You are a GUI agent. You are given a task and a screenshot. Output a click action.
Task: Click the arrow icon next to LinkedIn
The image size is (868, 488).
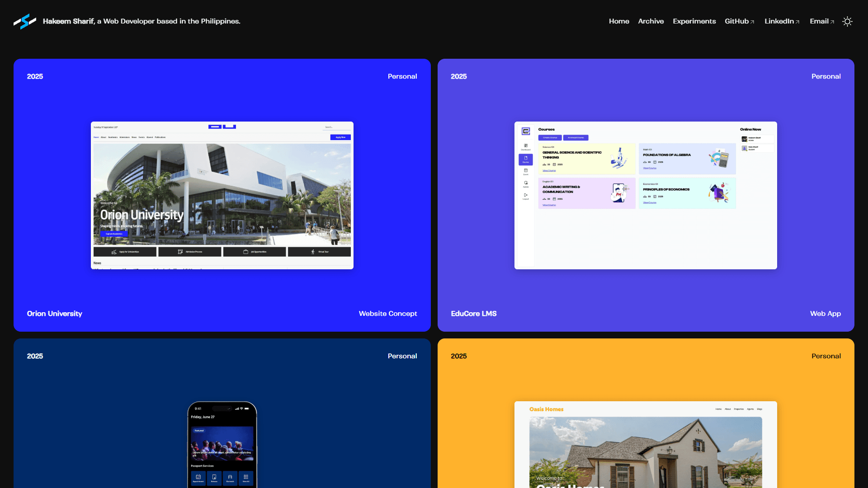pyautogui.click(x=797, y=22)
